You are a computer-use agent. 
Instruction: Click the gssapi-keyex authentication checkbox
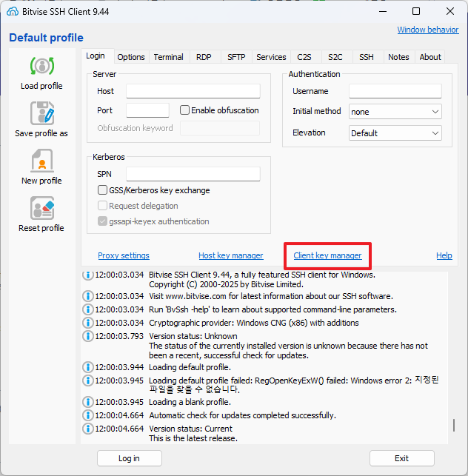102,221
